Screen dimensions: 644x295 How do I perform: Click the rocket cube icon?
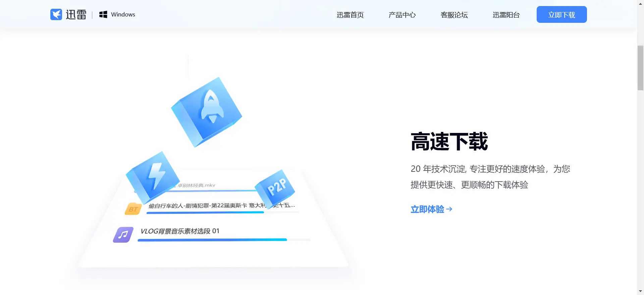pos(207,112)
